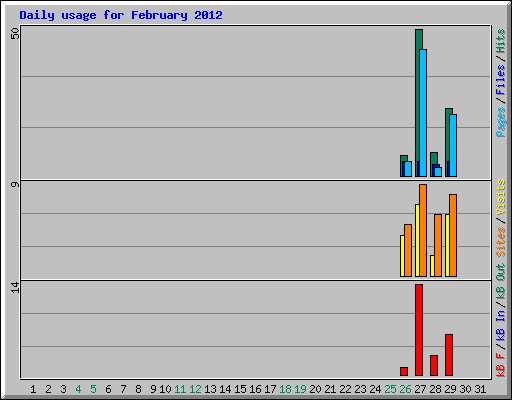Click the day "31" label on the x-axis
Screen dimensions: 512x400
pos(480,389)
